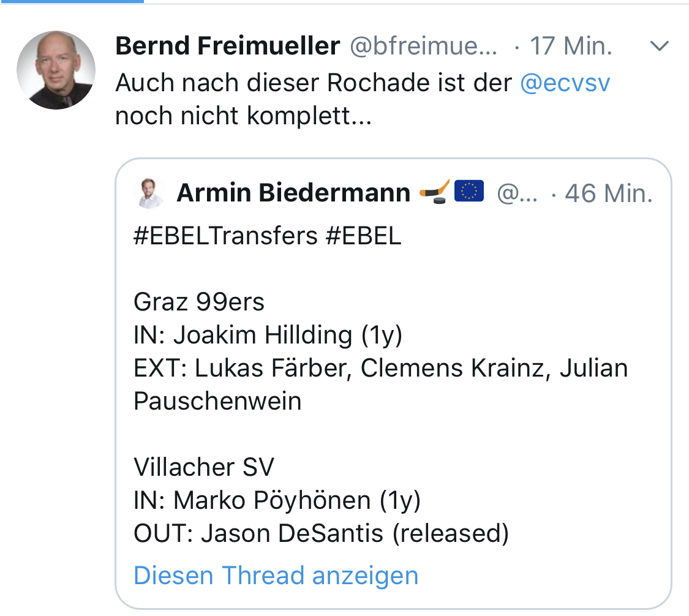This screenshot has height=616, width=689.
Task: Click the Graz 99ers heading in the quote
Action: tap(199, 302)
